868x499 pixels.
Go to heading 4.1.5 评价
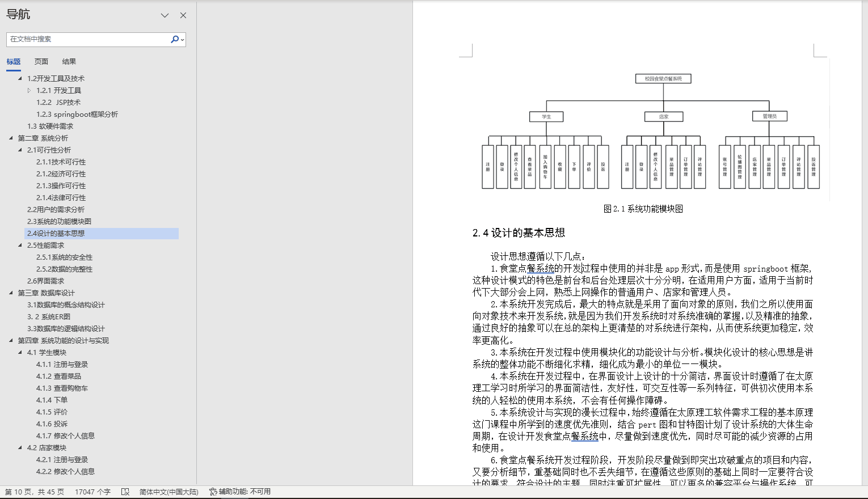[52, 412]
